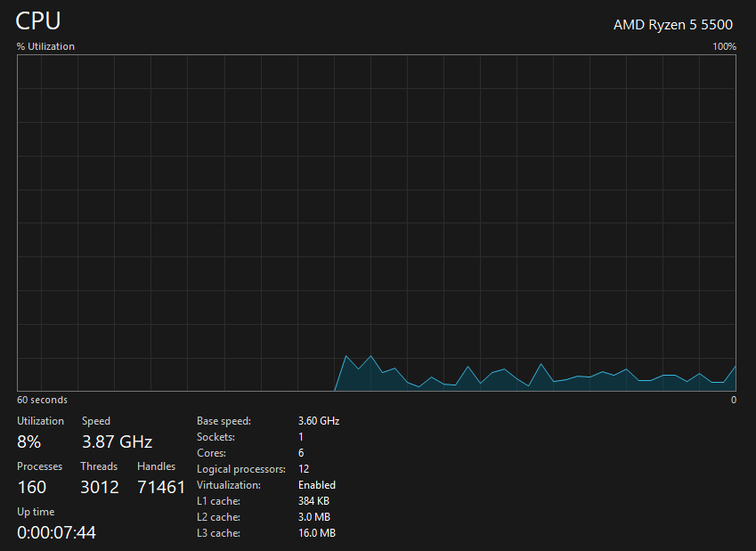This screenshot has width=756, height=551.
Task: Click the 384 KB cache value
Action: tap(313, 501)
